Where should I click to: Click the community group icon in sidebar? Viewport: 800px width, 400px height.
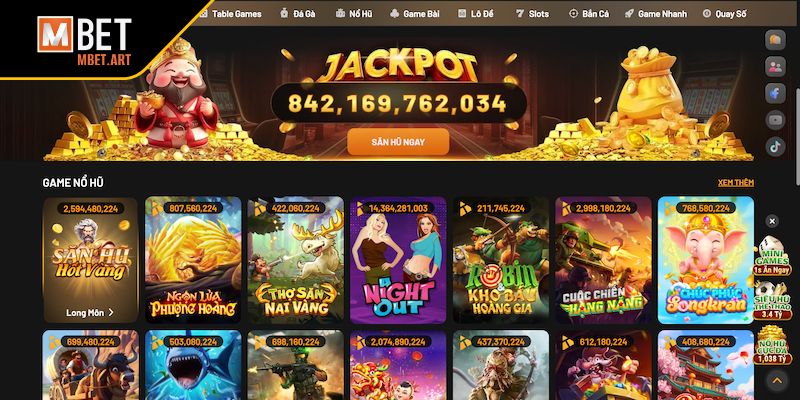click(775, 67)
